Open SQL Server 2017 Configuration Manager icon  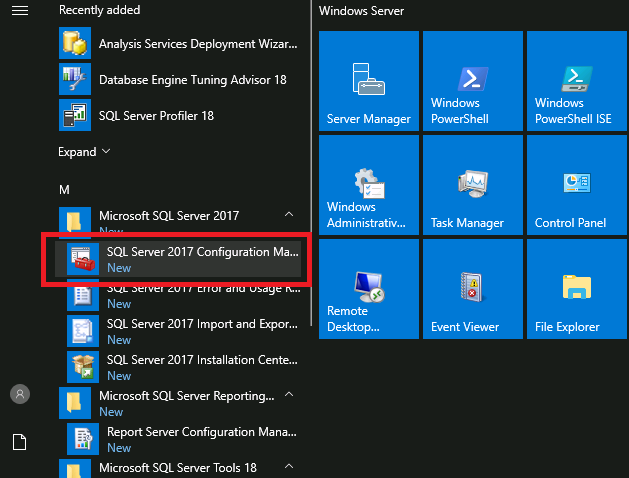(83, 259)
